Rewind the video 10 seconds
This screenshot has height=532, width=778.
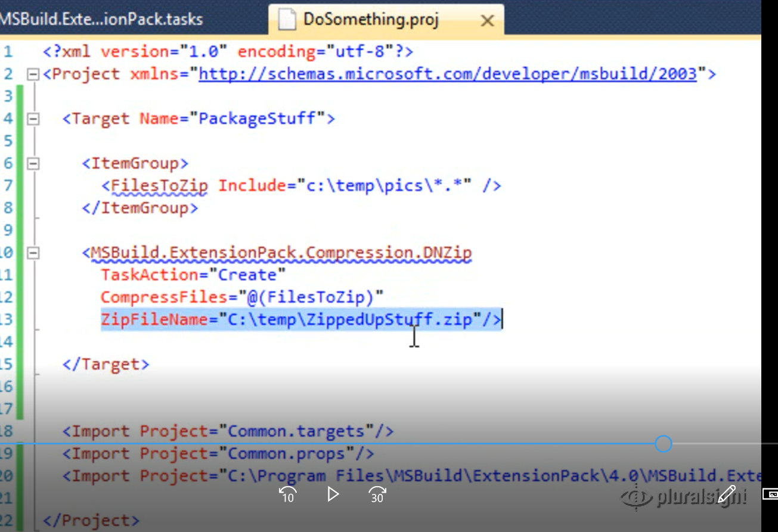288,494
